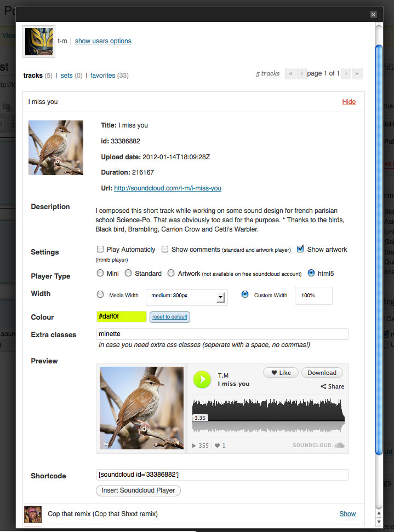Click the t-m user avatar image
Viewport: 394px width, 532px height.
(x=39, y=42)
